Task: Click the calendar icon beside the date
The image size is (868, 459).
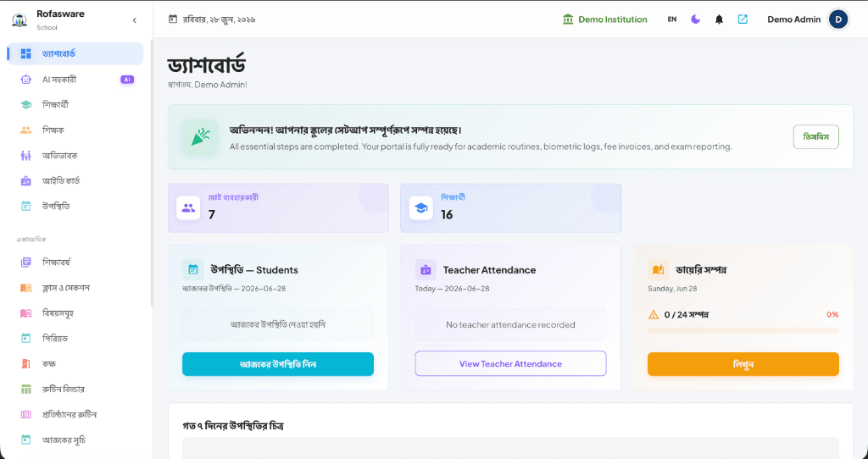Action: click(x=173, y=19)
